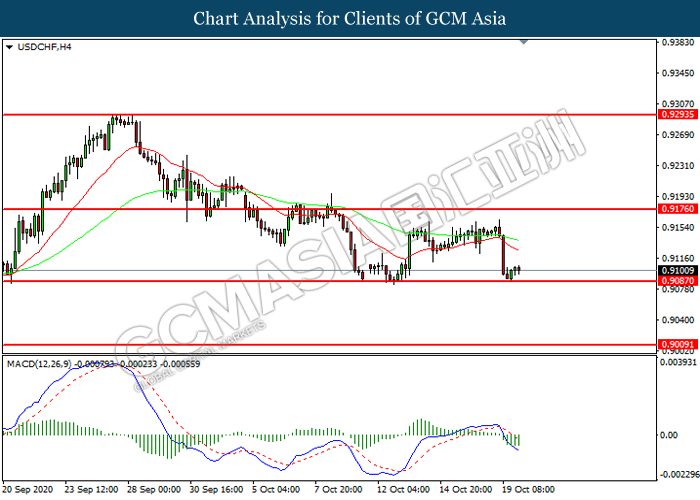Click the 7 Oct 20:00 time label
Image resolution: width=700 pixels, height=500 pixels.
point(338,489)
